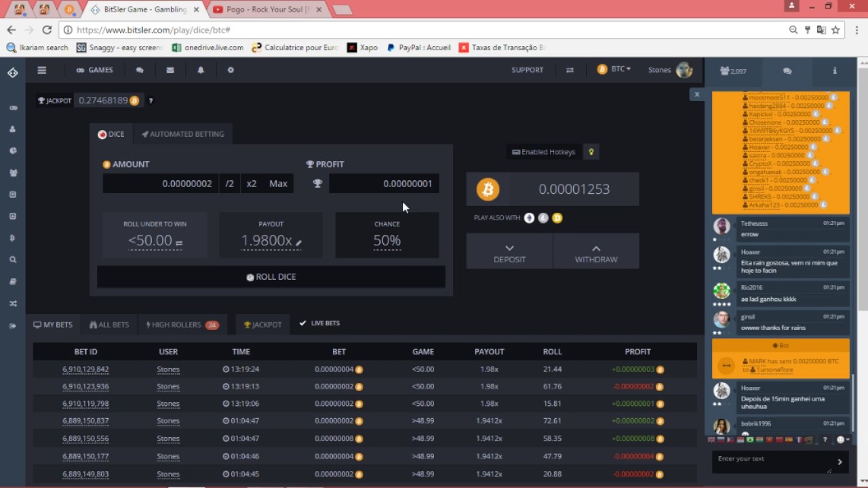Click the online users count icon in chat header

[734, 70]
